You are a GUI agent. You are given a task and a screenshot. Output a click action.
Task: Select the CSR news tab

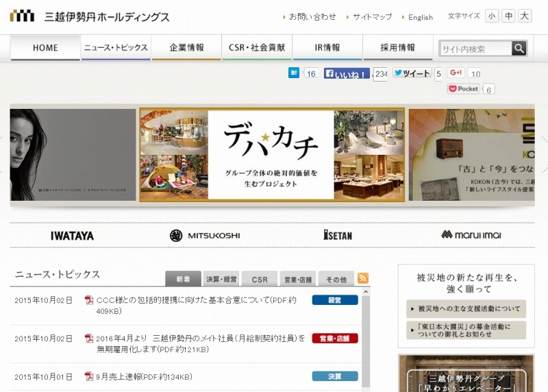pyautogui.click(x=260, y=279)
